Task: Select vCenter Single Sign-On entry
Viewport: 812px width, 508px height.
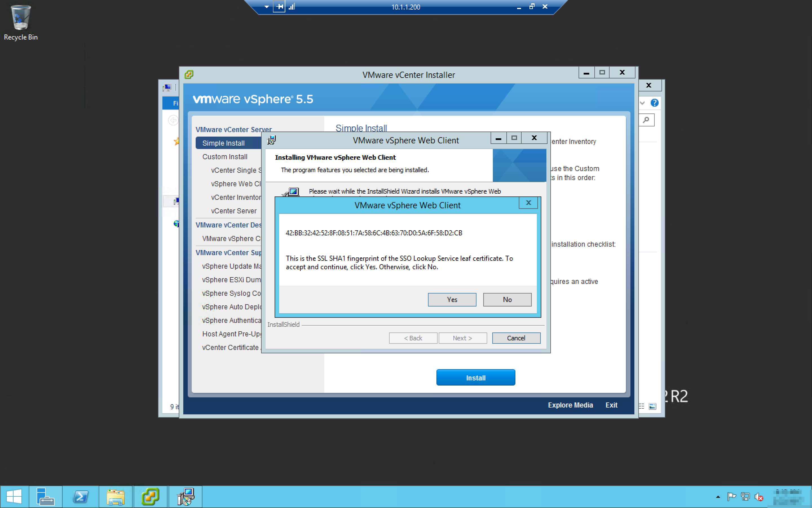Action: tap(236, 170)
